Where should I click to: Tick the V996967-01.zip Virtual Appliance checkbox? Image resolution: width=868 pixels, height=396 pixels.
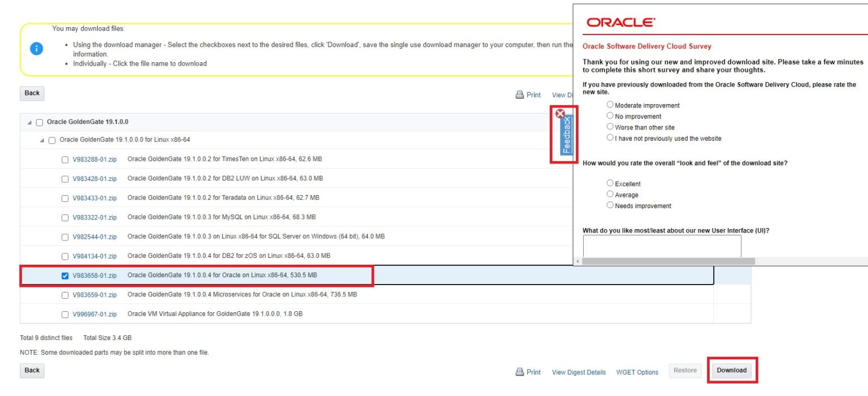coord(65,315)
